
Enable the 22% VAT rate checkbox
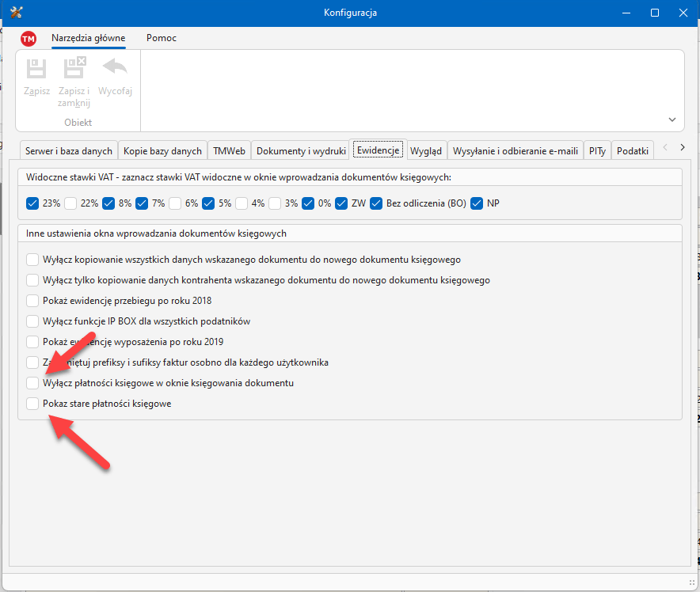coord(70,203)
